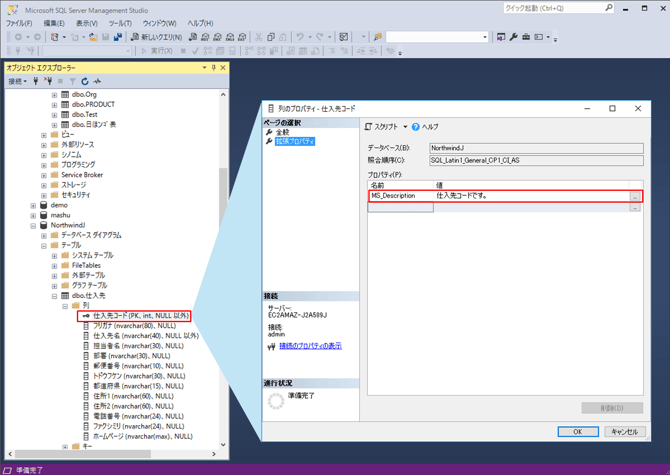Expand the demo database node
This screenshot has height=475, width=670.
(33, 205)
